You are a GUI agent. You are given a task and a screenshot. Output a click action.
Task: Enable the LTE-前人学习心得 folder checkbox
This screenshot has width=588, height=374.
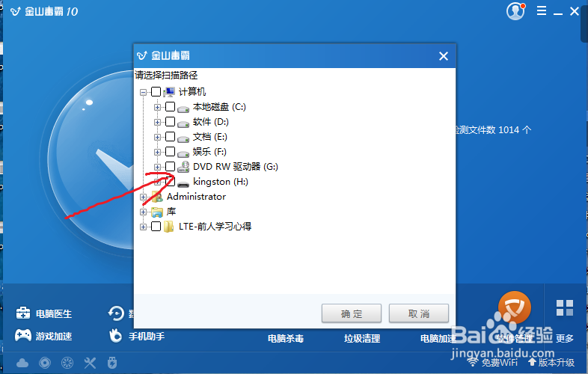pyautogui.click(x=156, y=226)
